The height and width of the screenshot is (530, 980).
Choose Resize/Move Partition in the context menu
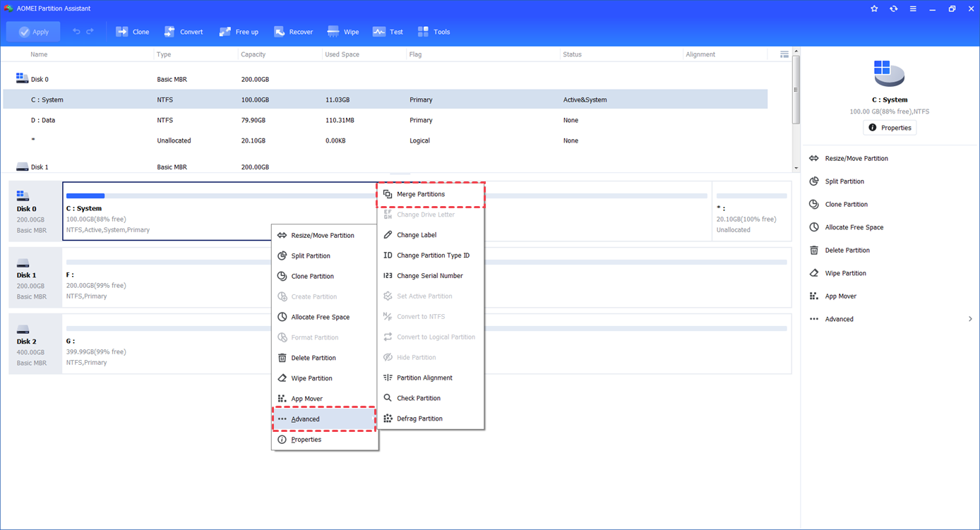(324, 236)
